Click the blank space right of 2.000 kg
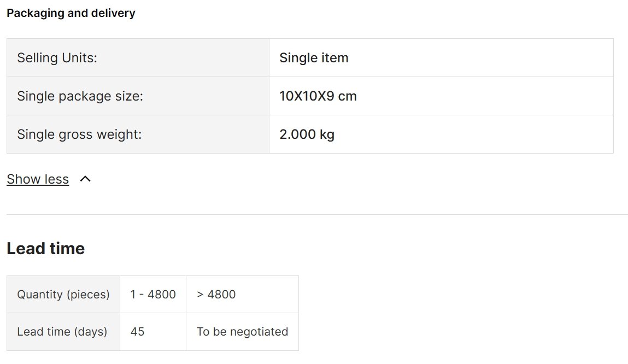This screenshot has width=628, height=364. pyautogui.click(x=474, y=134)
